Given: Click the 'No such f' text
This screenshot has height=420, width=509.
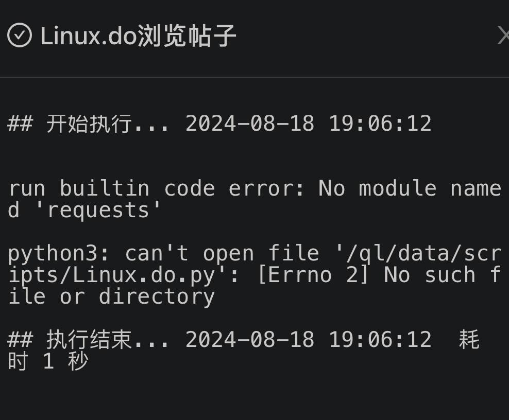Looking at the screenshot, I should (443, 275).
